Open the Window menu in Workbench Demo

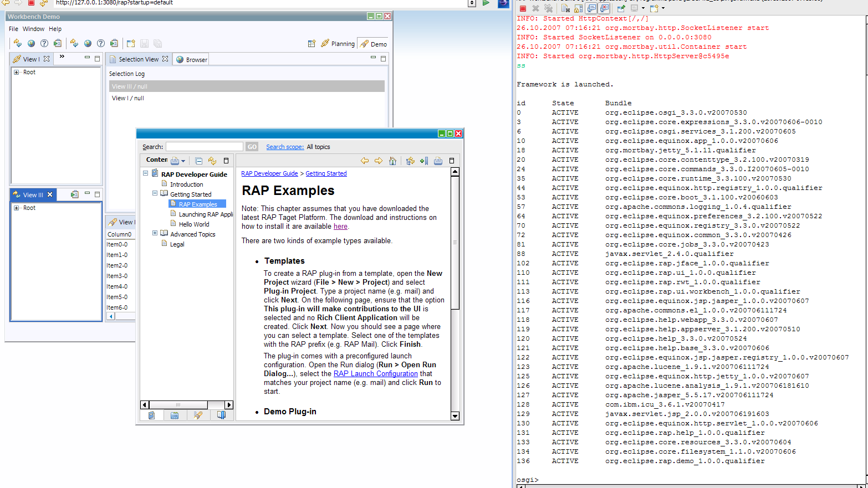click(33, 29)
